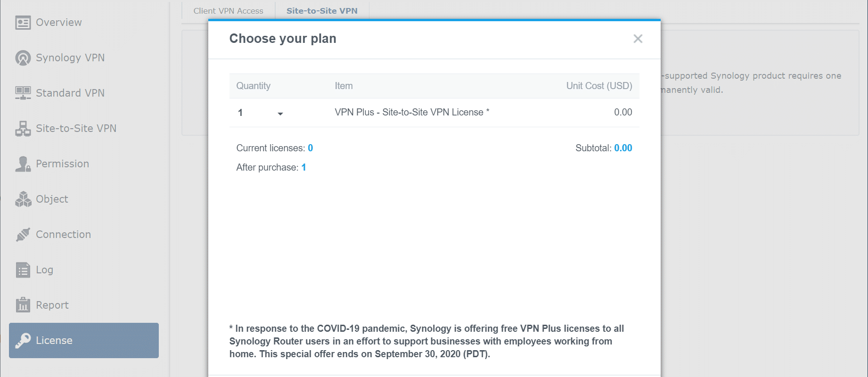Select the Connection plug icon
868x377 pixels.
(23, 234)
